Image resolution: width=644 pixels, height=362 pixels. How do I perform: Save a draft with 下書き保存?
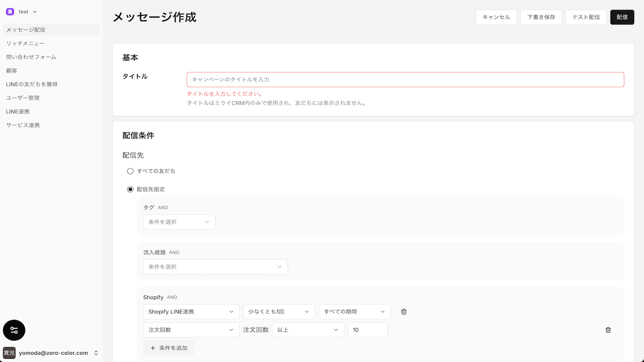coord(541,17)
